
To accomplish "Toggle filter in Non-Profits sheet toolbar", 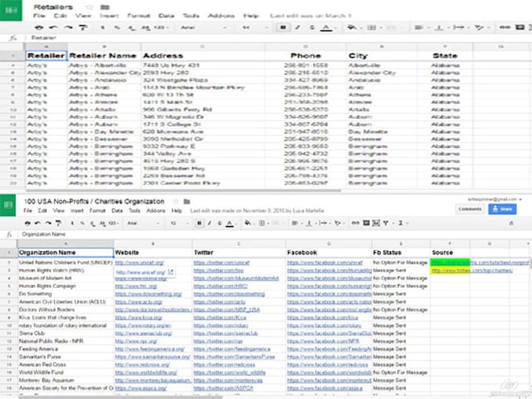I will pos(387,223).
